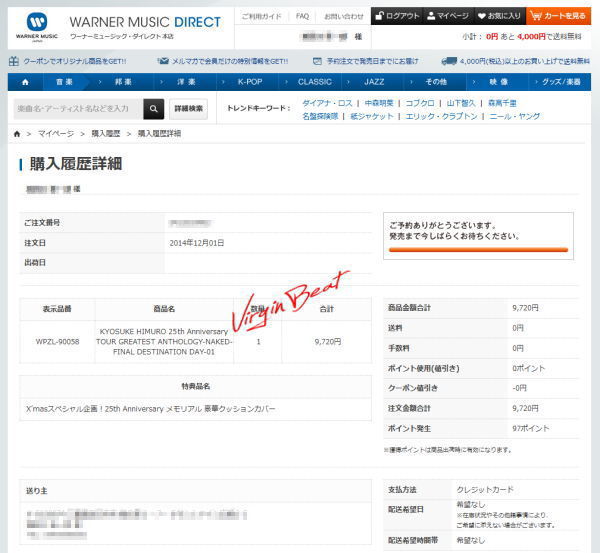The width and height of the screenshot is (600, 553).
Task: Focus the artist name search field
Action: (x=78, y=109)
